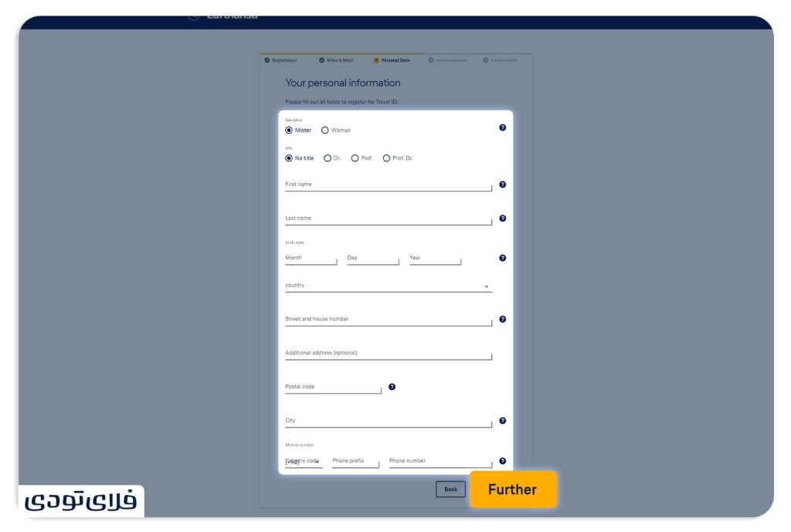Switch to the Miles & More step
791x532 pixels.
pos(336,60)
